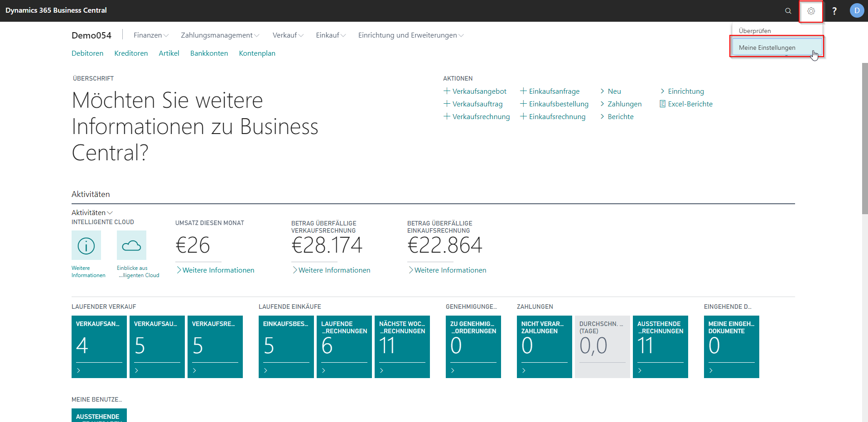Click the €26 monthly revenue value
Screen dimensions: 868x422
(x=193, y=245)
